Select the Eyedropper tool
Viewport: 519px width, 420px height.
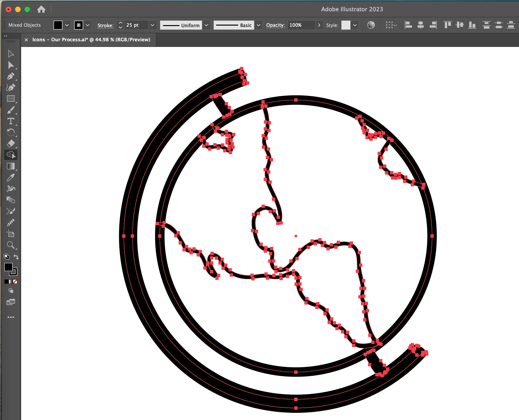(x=10, y=177)
